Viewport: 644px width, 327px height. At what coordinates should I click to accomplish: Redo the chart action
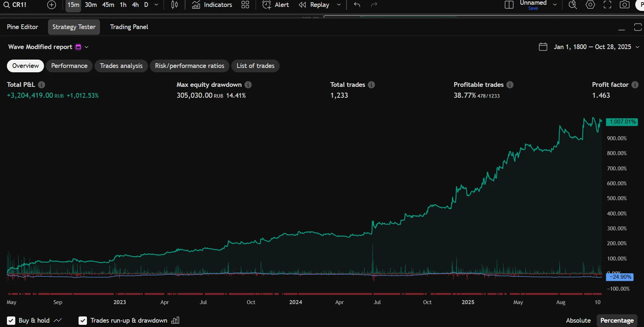[374, 5]
